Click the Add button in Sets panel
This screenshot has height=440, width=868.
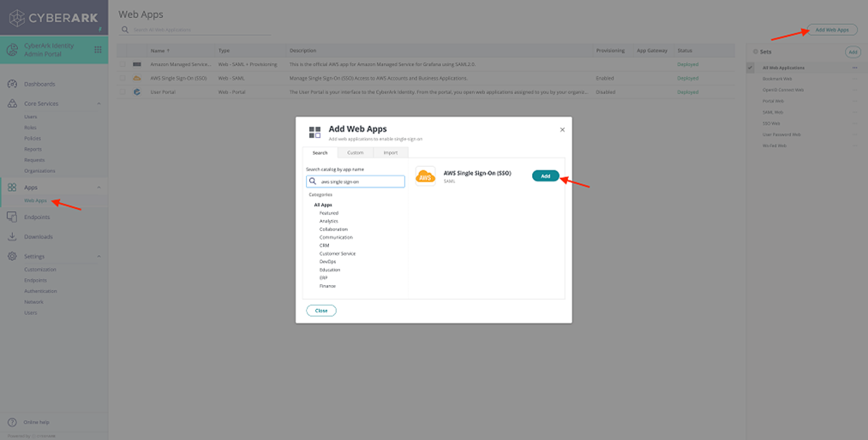853,52
